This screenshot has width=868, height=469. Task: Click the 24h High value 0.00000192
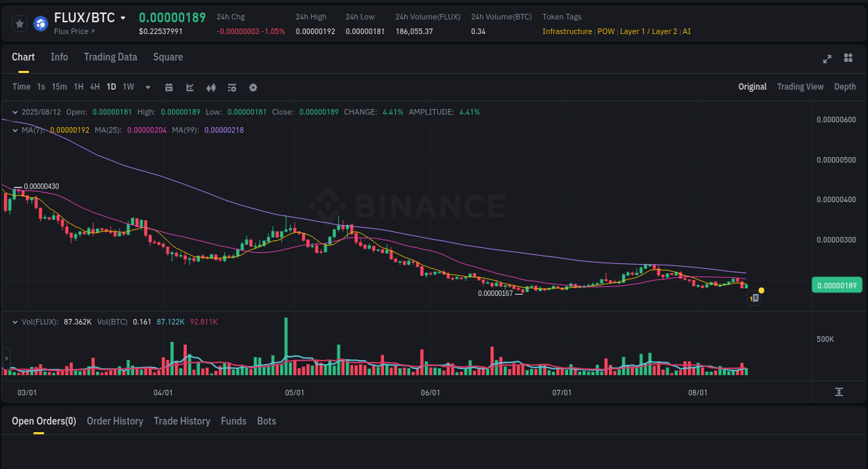[x=315, y=31]
